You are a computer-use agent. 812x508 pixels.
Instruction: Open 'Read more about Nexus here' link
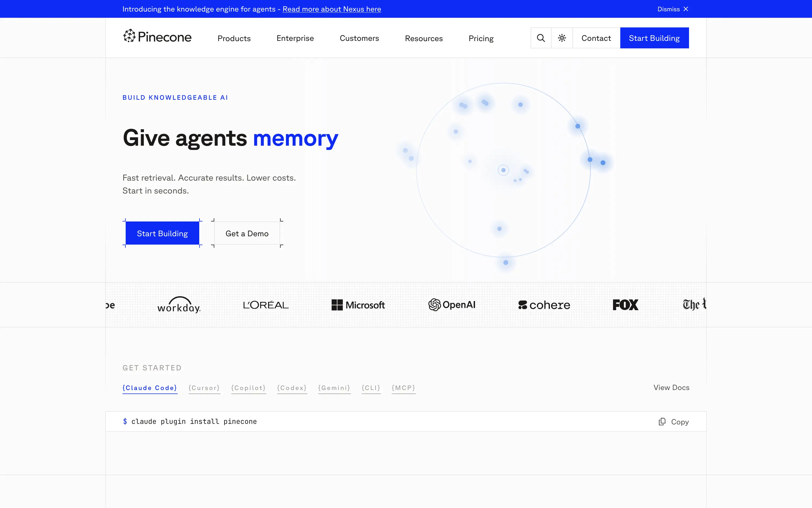tap(332, 9)
